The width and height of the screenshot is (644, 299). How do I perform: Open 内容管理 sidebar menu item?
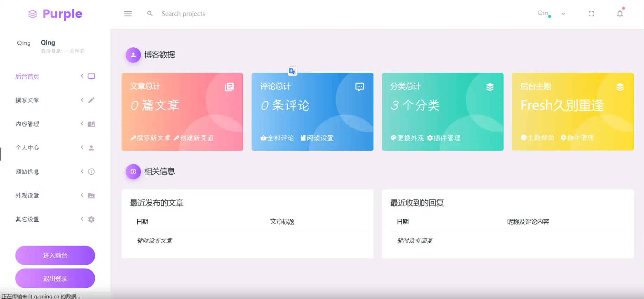click(27, 124)
